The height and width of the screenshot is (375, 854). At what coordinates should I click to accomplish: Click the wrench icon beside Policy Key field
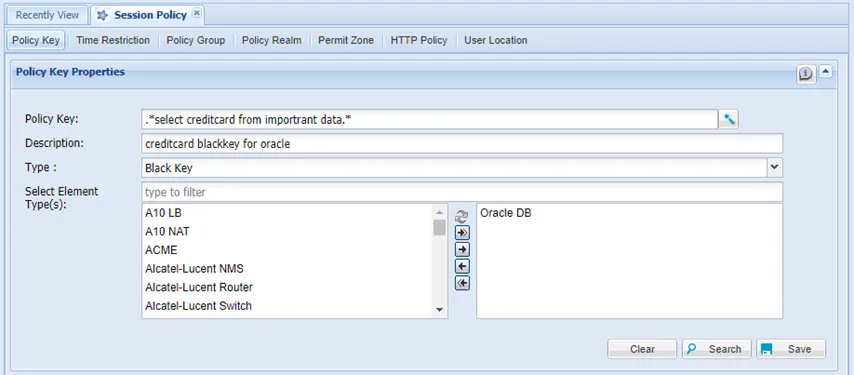[728, 119]
